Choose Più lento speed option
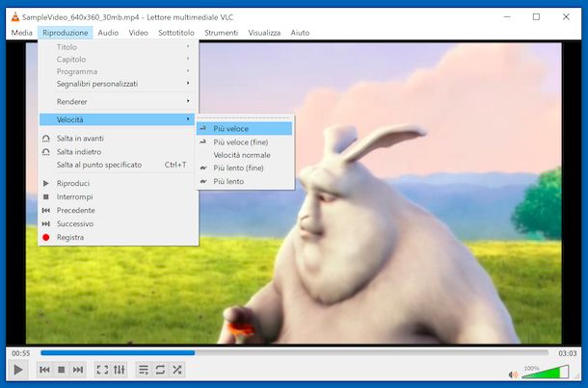 point(244,182)
